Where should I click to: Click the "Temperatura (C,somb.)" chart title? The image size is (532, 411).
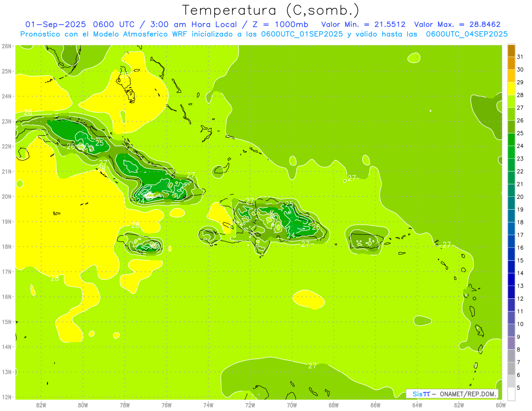pos(270,10)
